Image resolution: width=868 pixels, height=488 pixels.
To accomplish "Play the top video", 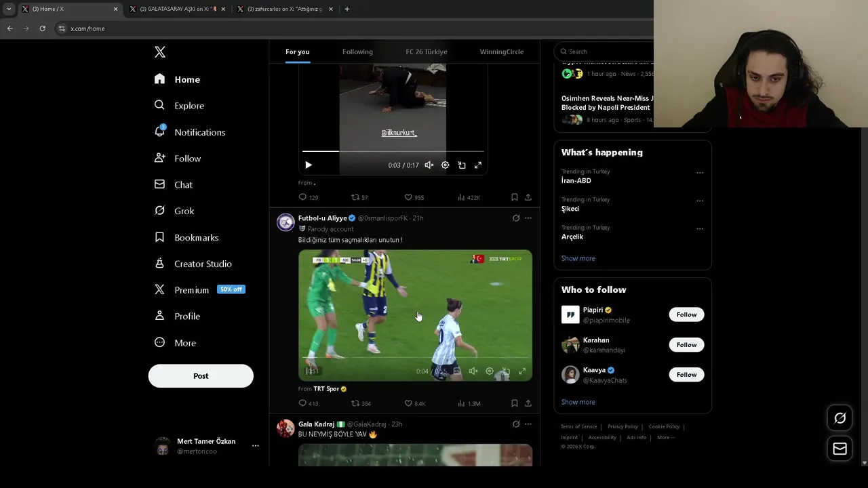I will coord(309,165).
